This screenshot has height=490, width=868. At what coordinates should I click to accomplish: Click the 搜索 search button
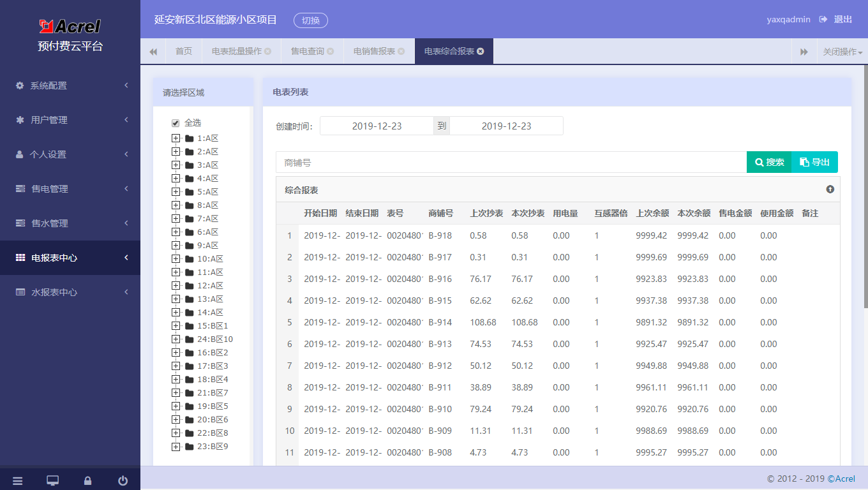pos(769,162)
